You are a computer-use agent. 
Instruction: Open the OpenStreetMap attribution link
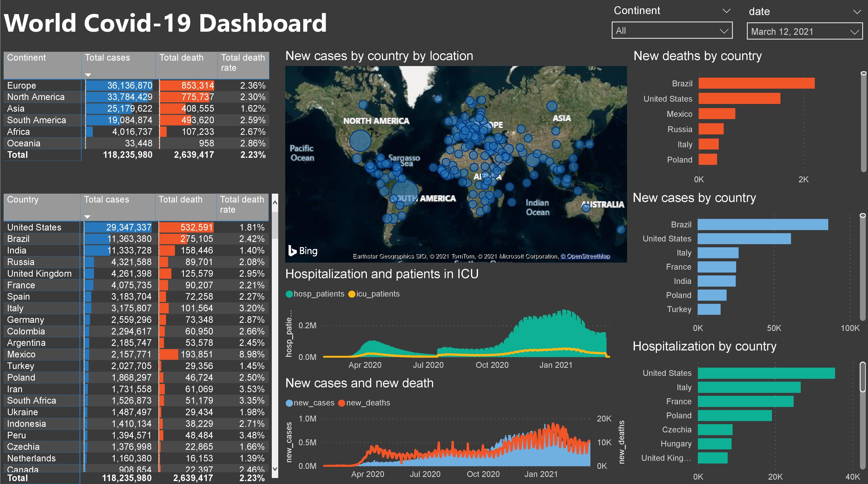pos(585,256)
